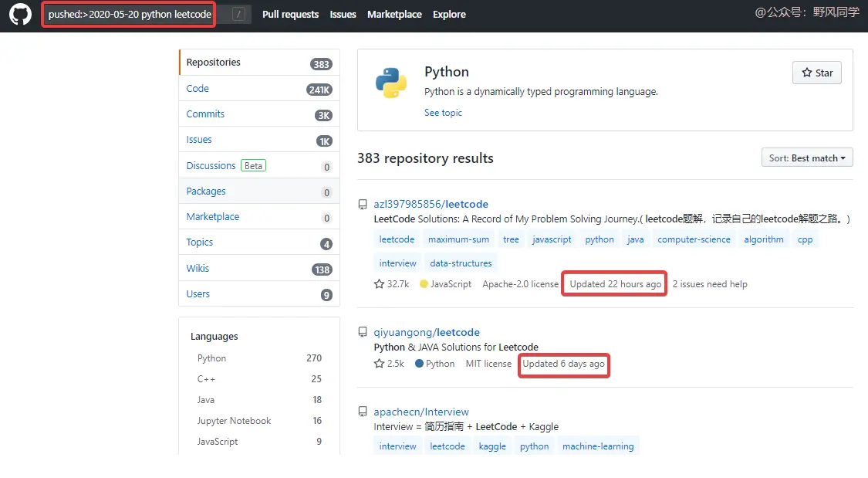Viewport: 868px width, 478px height.
Task: Select Users results filter
Action: [259, 293]
